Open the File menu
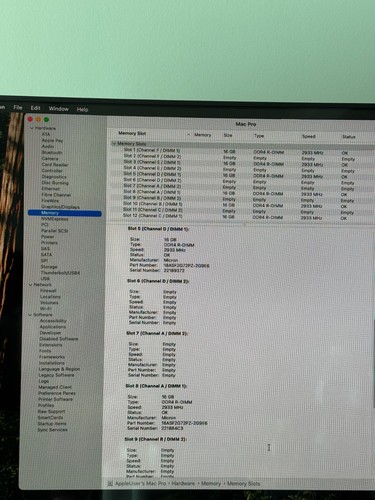Image resolution: width=375 pixels, height=500 pixels. point(18,107)
